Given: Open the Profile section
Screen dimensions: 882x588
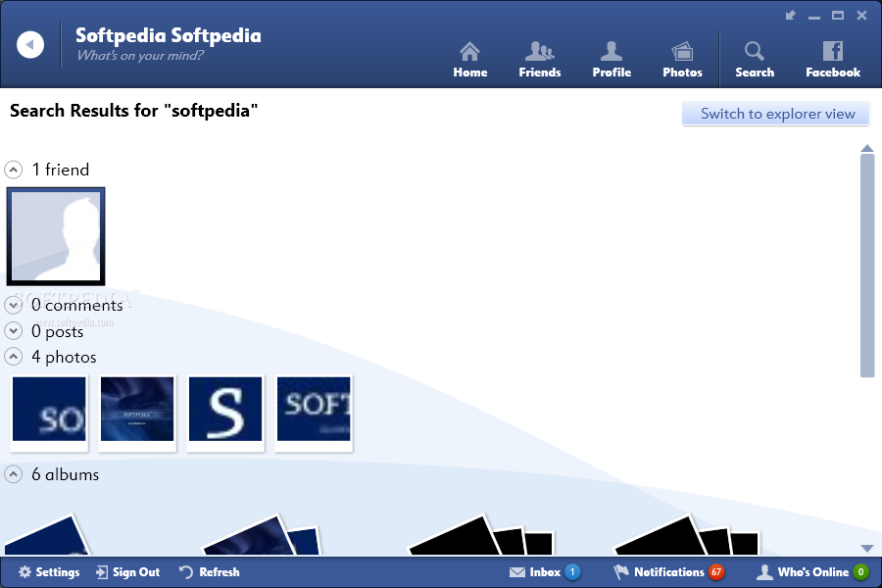Looking at the screenshot, I should [612, 60].
